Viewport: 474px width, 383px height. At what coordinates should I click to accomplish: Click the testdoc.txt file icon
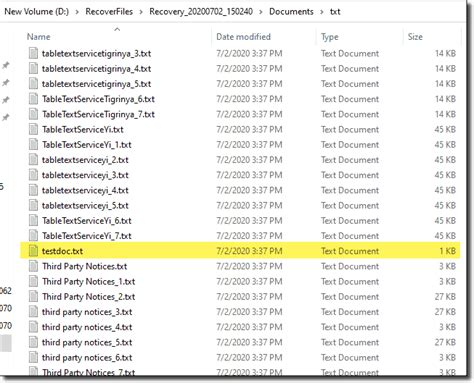pos(33,251)
